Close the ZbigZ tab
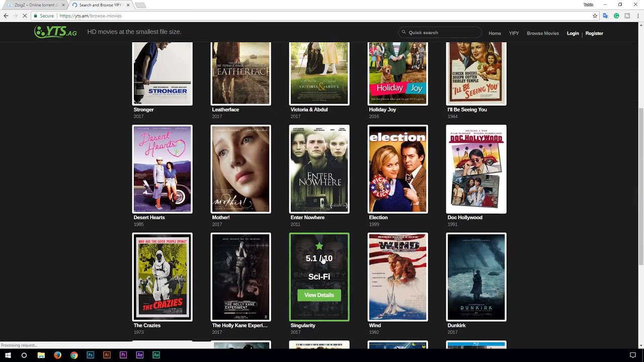Image resolution: width=644 pixels, height=362 pixels. pyautogui.click(x=63, y=5)
